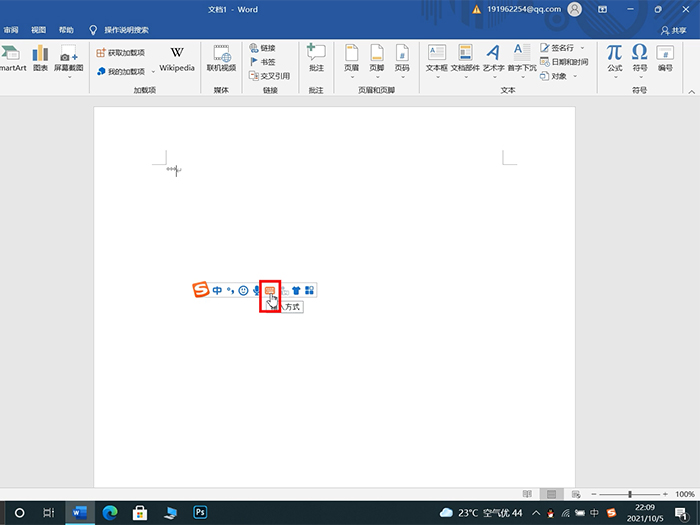
Task: Click inside the blank document page
Action: click(x=334, y=296)
